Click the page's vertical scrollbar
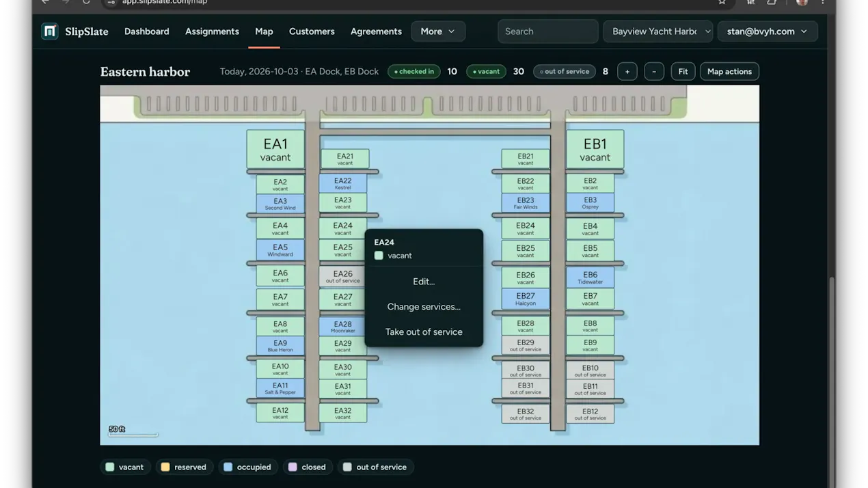Screen dimensions: 868x488 [x=831, y=383]
